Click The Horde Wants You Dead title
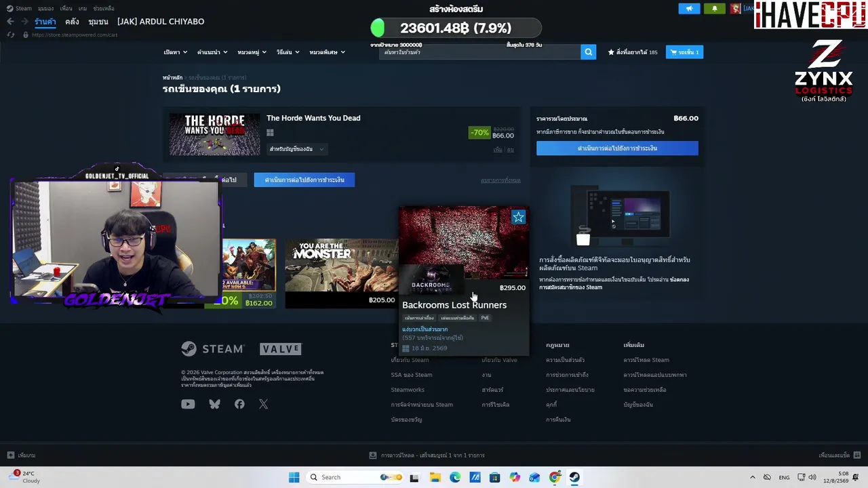Viewport: 868px width, 488px height. (313, 118)
